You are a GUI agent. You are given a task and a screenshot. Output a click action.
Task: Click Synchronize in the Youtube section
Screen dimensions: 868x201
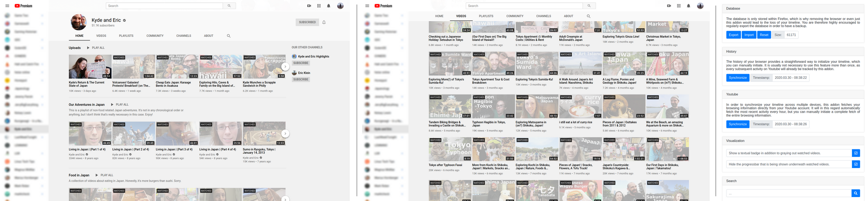pyautogui.click(x=738, y=124)
